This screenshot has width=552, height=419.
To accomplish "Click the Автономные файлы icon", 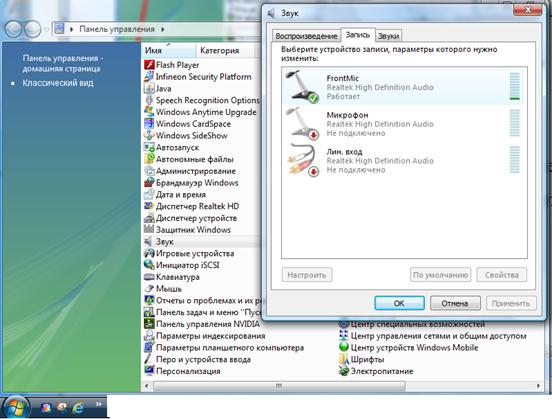I will point(149,159).
